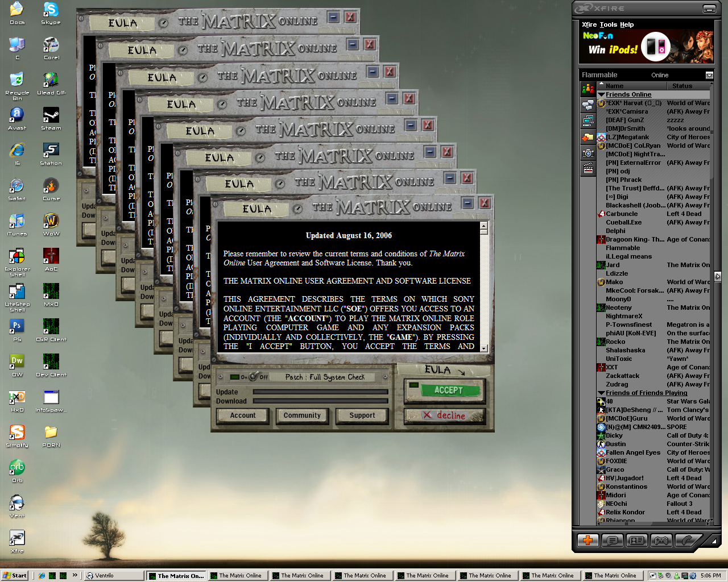Select Fallen Angel Eyes in friends list

tap(653, 452)
